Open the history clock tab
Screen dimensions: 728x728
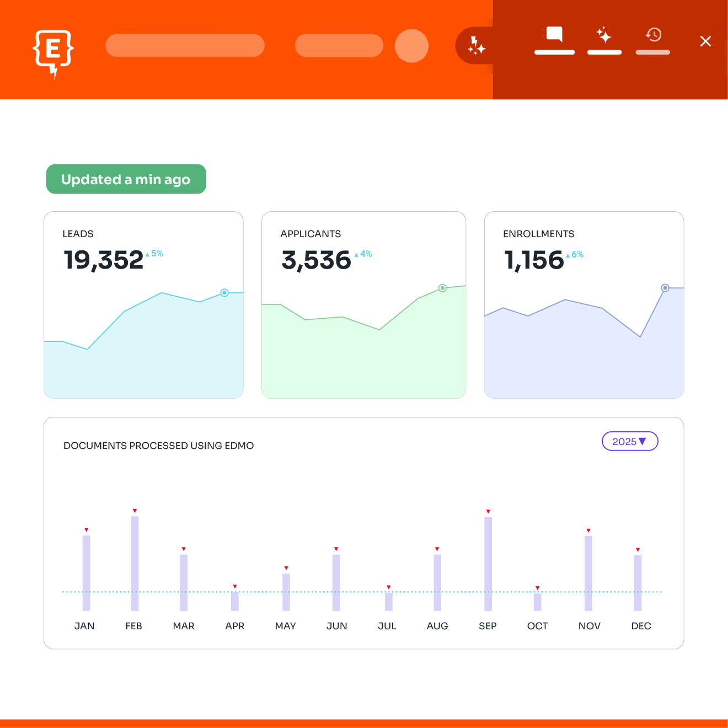[654, 35]
